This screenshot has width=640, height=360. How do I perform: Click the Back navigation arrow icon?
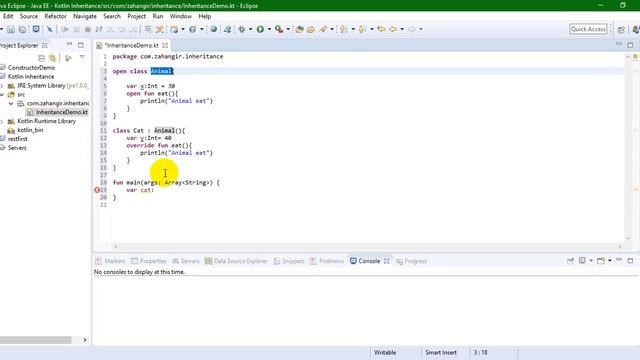(393, 29)
